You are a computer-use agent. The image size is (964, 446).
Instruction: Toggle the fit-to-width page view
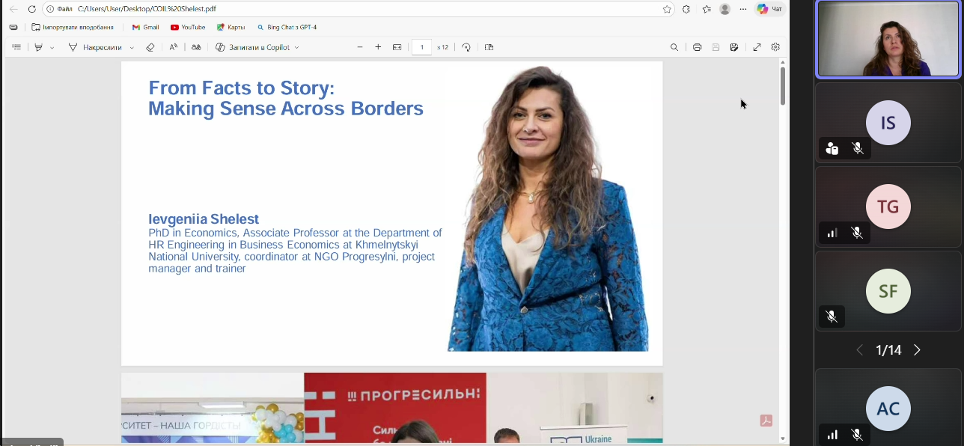[397, 47]
